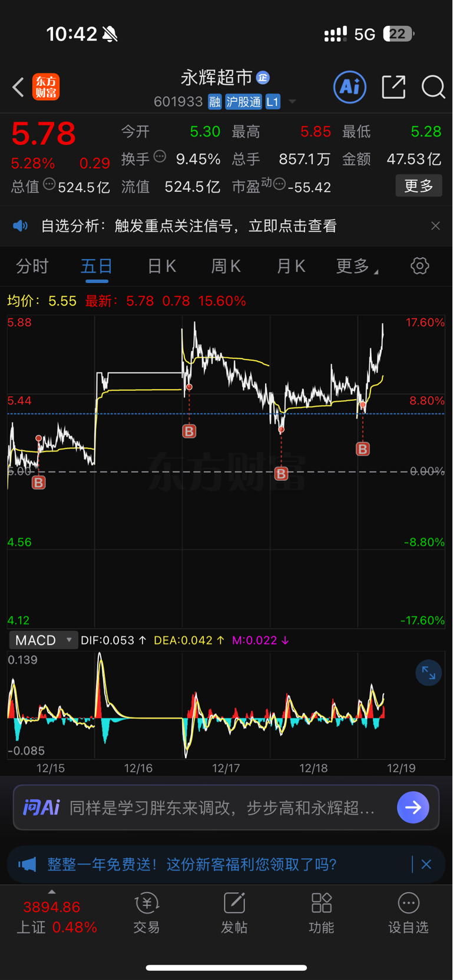This screenshot has width=453, height=980.
Task: Switch to 分时 chart tab
Action: 32,266
